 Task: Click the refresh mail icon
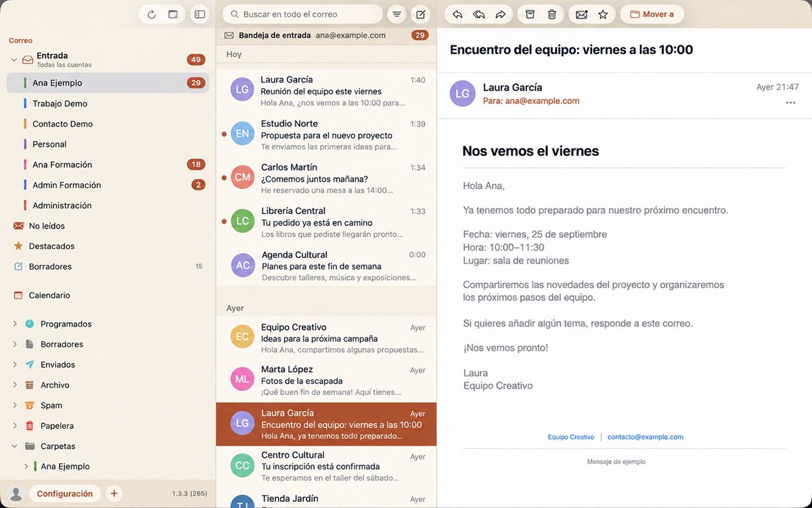[152, 14]
